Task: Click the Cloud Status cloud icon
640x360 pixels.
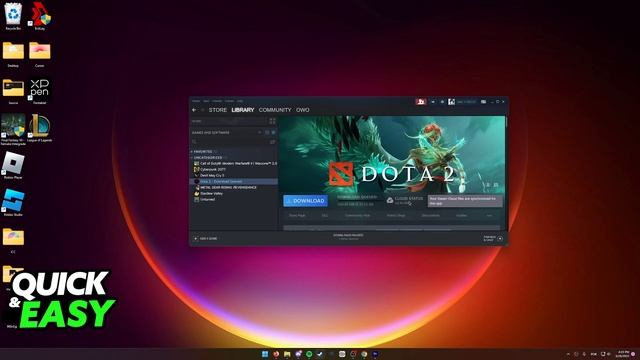Action: (x=390, y=200)
